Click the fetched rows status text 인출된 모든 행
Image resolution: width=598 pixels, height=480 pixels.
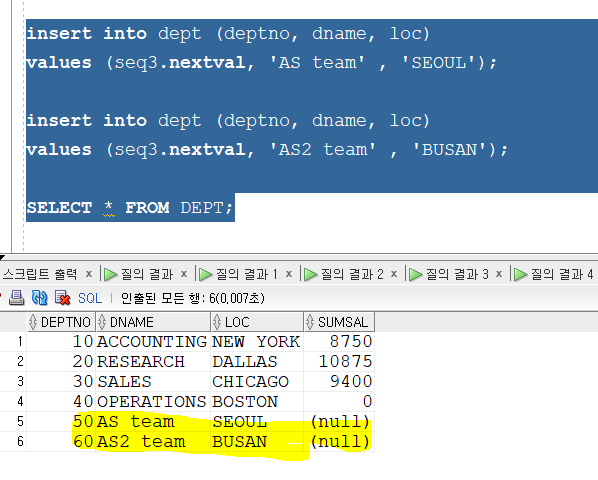pos(192,298)
